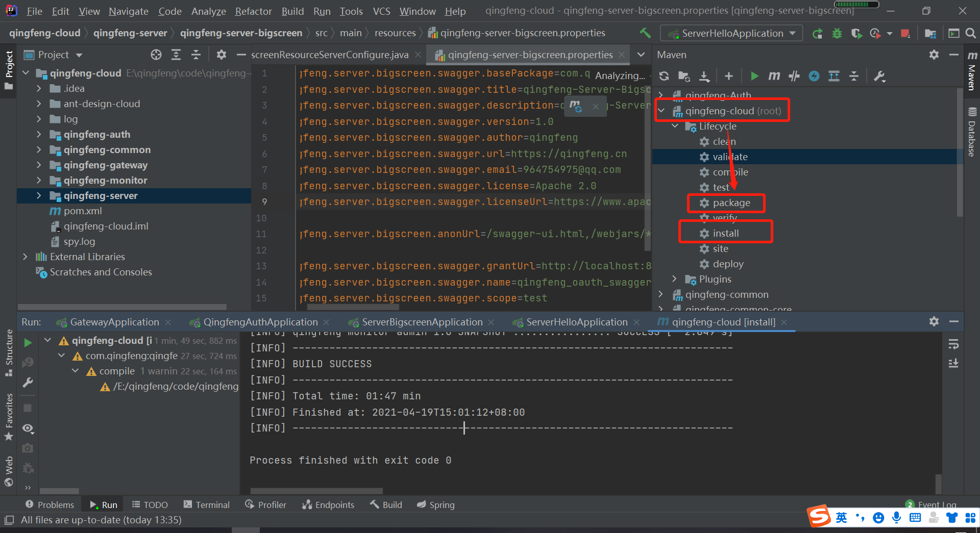
Task: Toggle the Favorites side tool window
Action: coord(9,417)
